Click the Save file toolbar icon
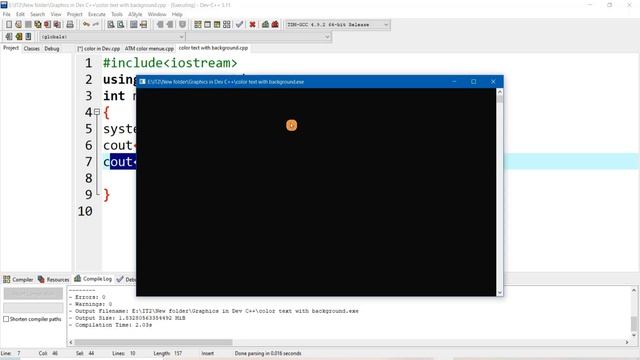The width and height of the screenshot is (640, 360). (x=28, y=24)
